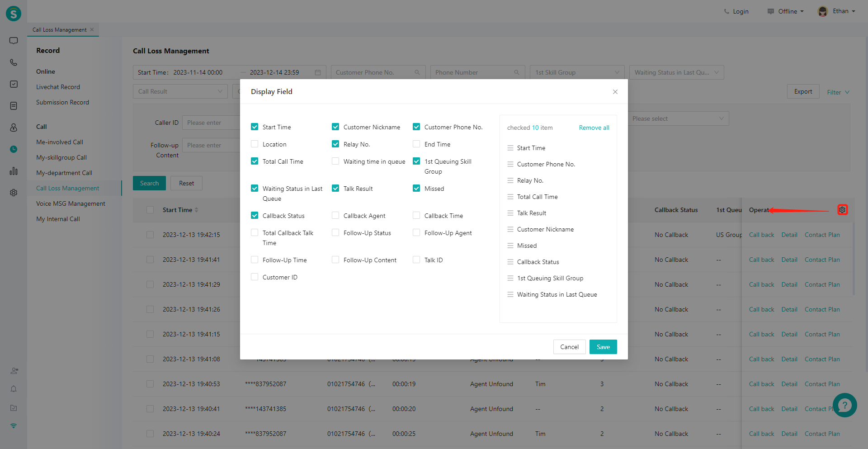Image resolution: width=868 pixels, height=449 pixels.
Task: Open the green clock record icon
Action: click(14, 149)
